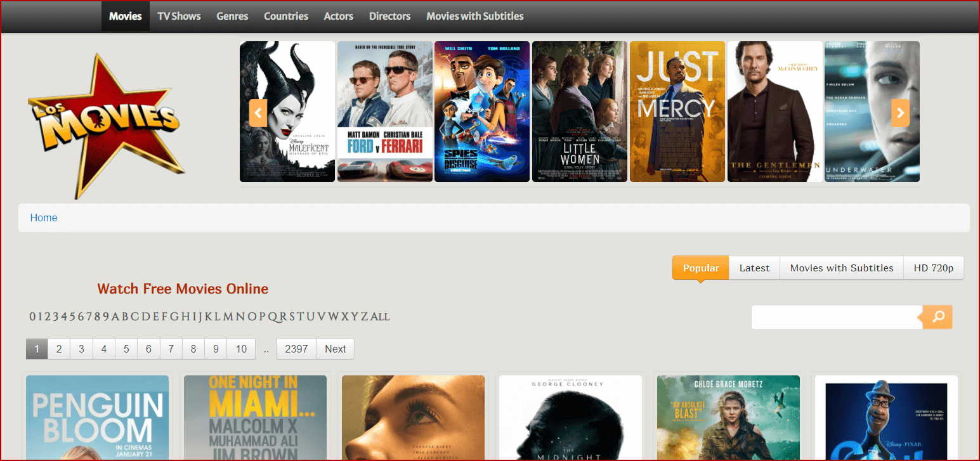Go to page 2 of results
Image resolution: width=980 pixels, height=461 pixels.
click(59, 349)
